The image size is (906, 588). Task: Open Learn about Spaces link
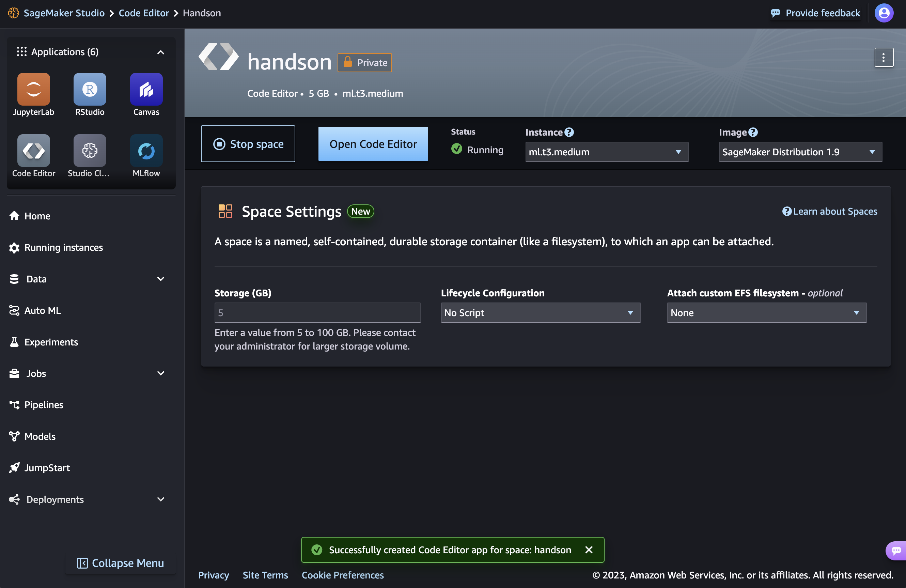pos(829,211)
